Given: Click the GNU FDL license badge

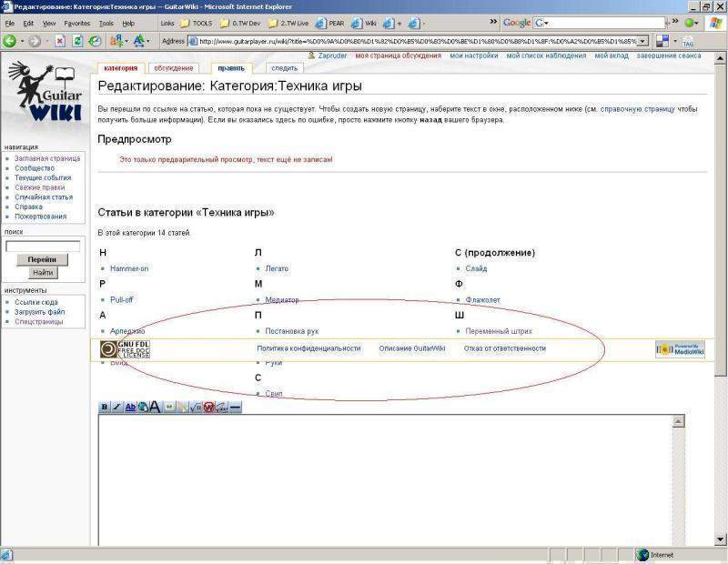Looking at the screenshot, I should click(x=125, y=349).
